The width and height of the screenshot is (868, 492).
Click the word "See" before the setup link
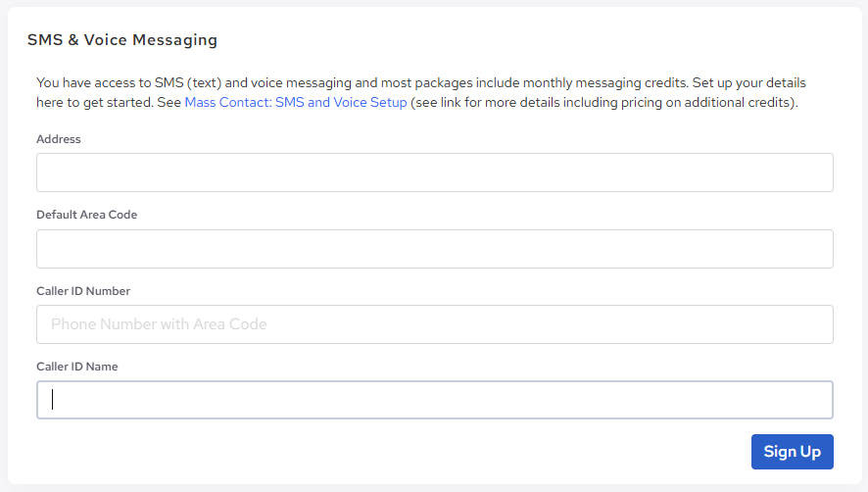(169, 102)
